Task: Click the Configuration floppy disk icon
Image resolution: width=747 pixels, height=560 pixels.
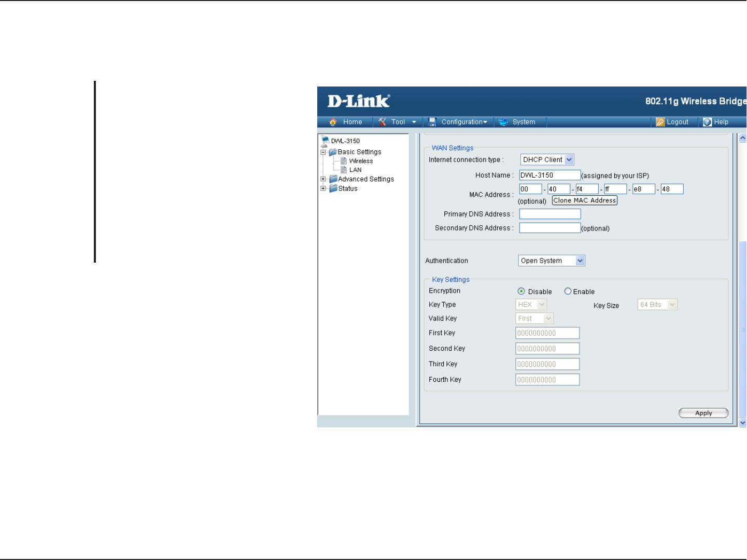Action: pos(432,122)
